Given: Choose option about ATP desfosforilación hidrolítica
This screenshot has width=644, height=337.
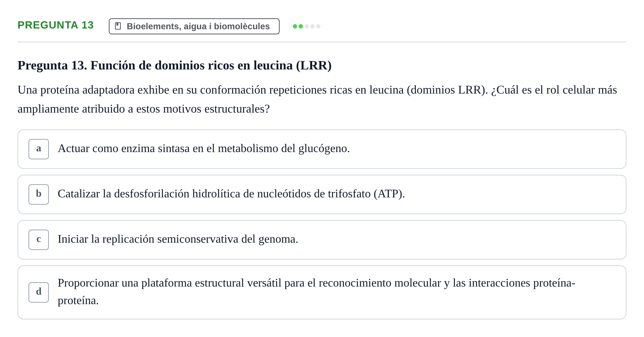Looking at the screenshot, I should (x=322, y=194).
